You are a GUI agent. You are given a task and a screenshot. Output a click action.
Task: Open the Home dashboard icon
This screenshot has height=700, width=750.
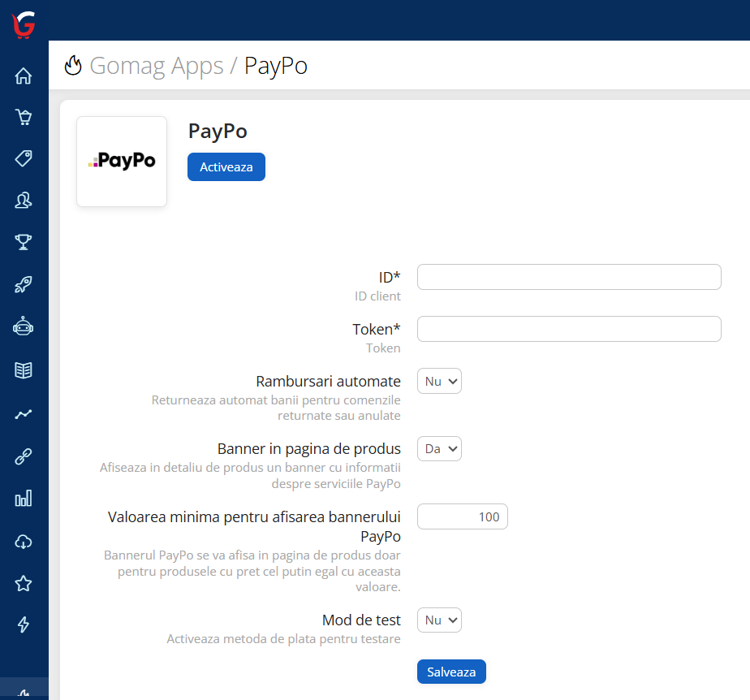[24, 76]
